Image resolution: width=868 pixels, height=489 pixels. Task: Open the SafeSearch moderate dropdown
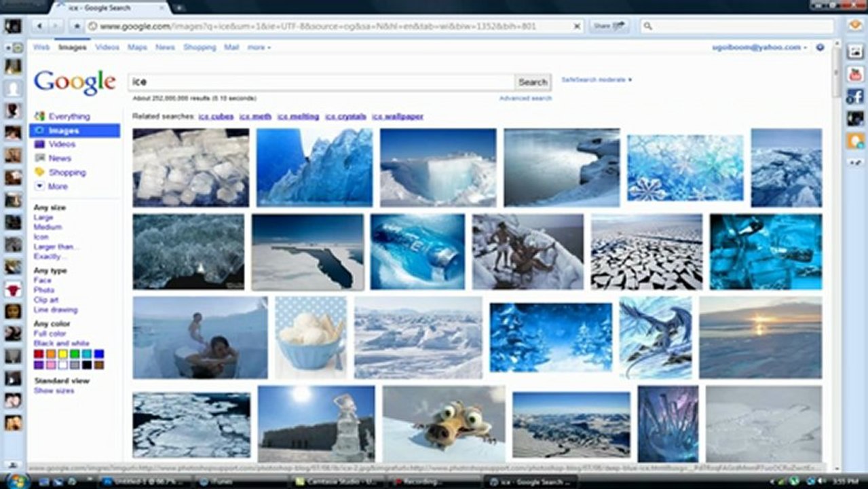click(597, 79)
